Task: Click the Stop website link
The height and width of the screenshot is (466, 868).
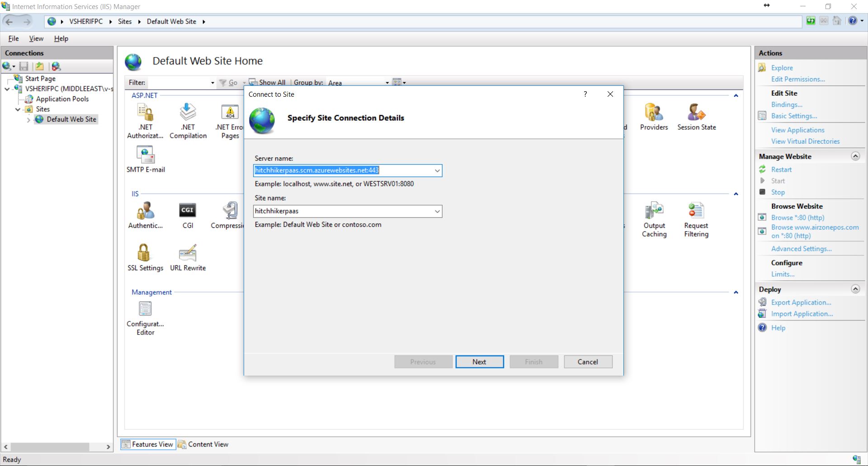Action: [778, 192]
